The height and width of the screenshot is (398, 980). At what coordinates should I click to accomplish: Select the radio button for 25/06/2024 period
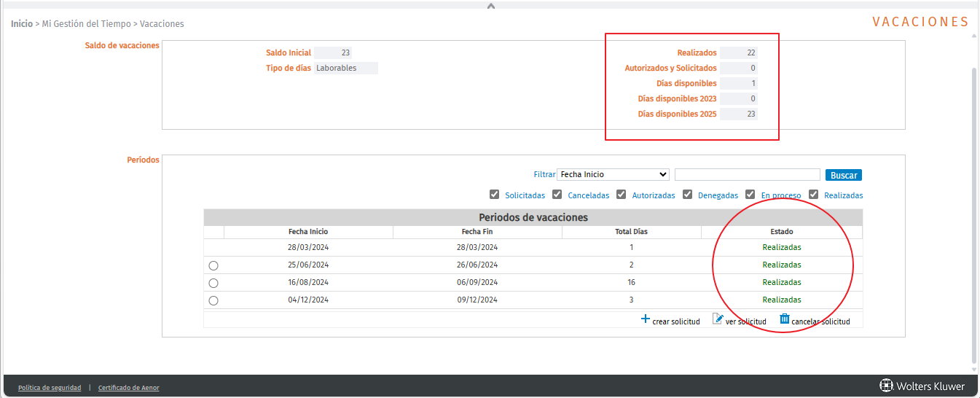tap(213, 265)
